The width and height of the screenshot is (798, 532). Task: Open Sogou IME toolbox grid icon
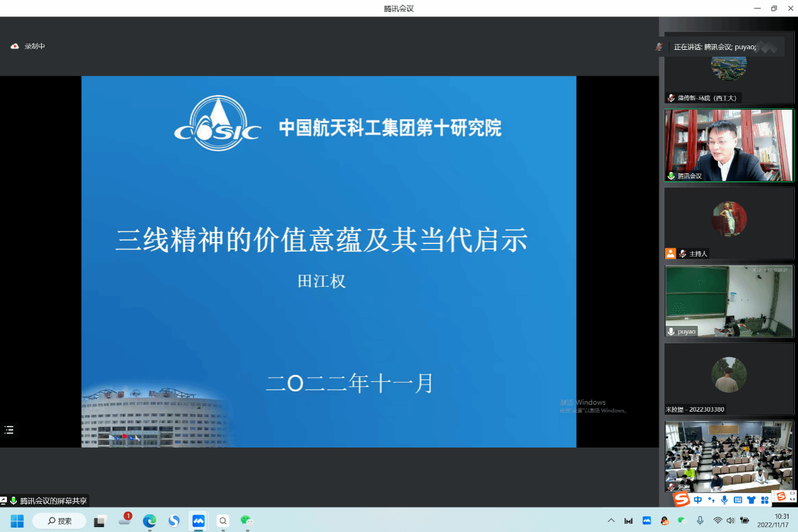click(x=765, y=500)
